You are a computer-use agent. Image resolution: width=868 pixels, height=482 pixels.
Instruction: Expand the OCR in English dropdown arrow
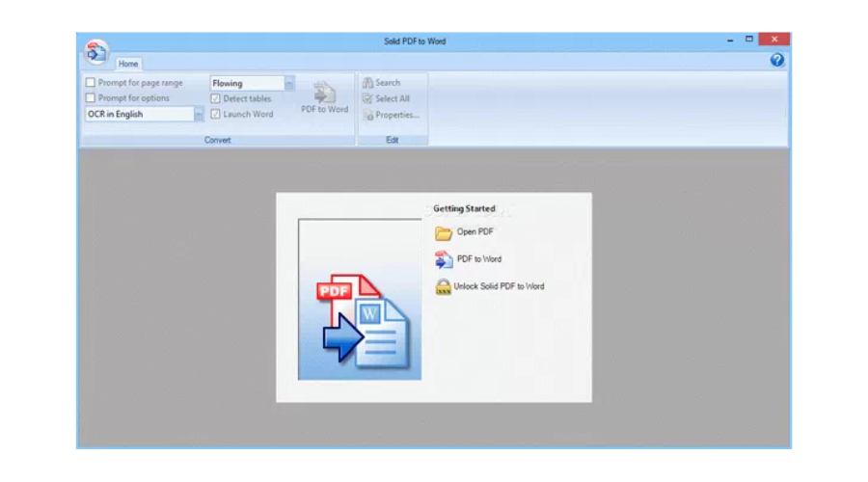coord(198,114)
